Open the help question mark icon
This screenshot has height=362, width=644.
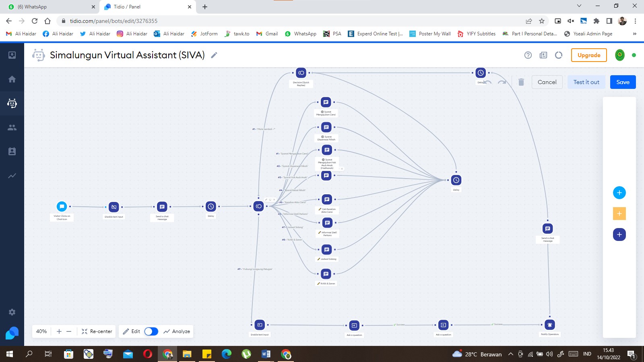[x=528, y=55]
